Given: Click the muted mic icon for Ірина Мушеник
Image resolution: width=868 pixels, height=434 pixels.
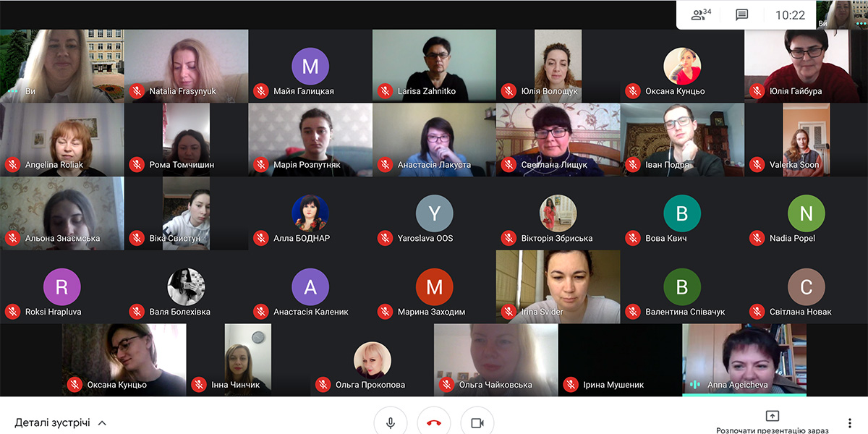Looking at the screenshot, I should (x=571, y=384).
